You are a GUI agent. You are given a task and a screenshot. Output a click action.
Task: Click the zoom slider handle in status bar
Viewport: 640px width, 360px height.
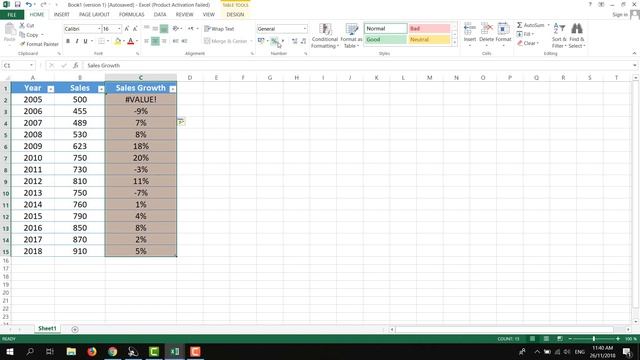(x=593, y=339)
